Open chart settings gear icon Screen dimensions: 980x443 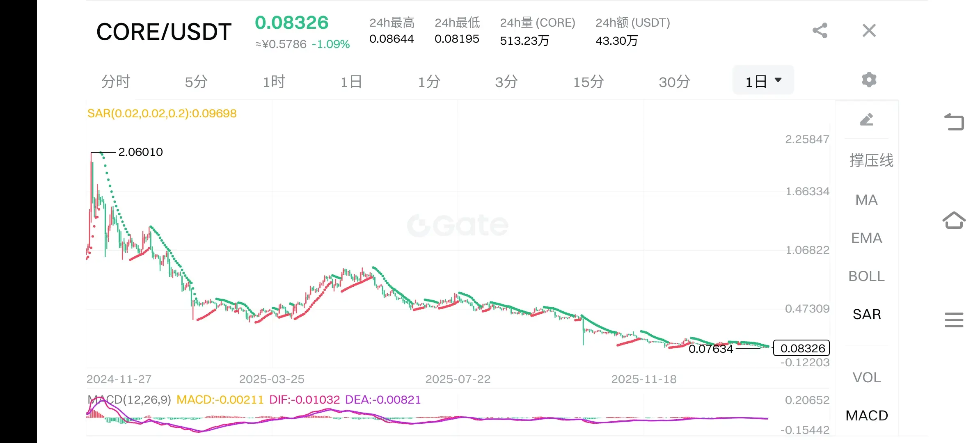click(869, 80)
